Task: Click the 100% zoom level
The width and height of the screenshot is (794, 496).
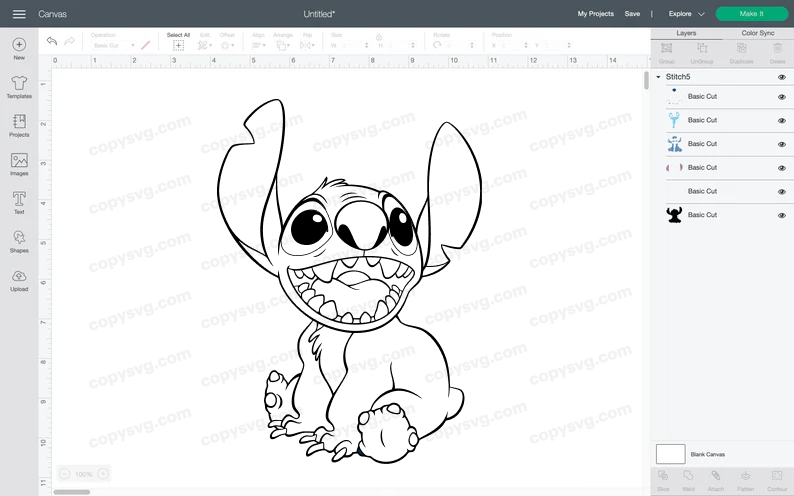Action: pyautogui.click(x=84, y=474)
